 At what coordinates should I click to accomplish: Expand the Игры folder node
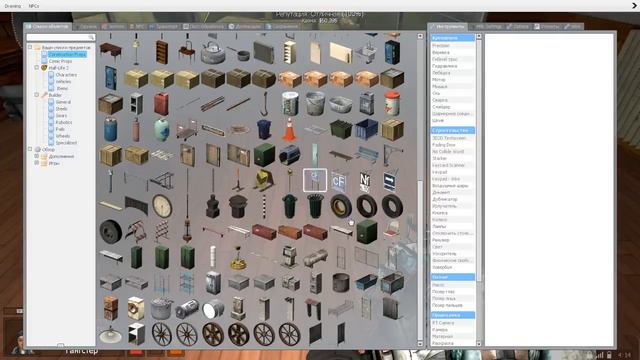tap(37, 163)
